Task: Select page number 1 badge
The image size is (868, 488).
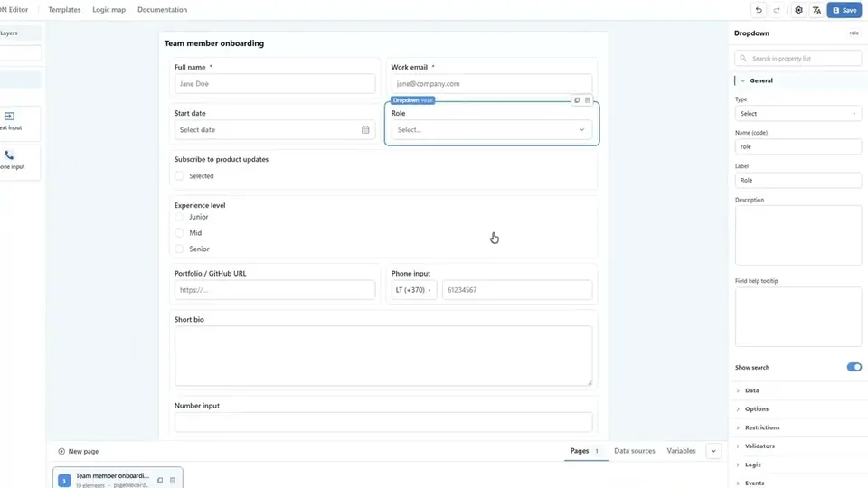Action: point(64,481)
